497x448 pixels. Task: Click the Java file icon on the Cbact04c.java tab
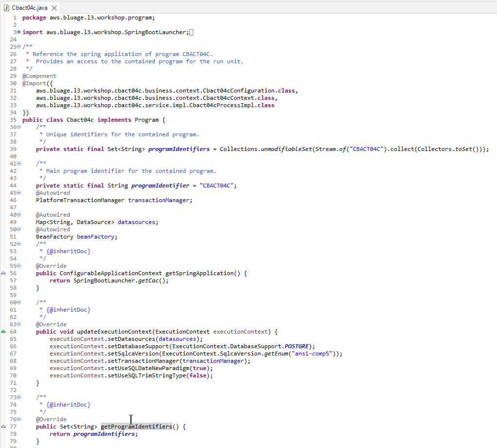(x=7, y=8)
